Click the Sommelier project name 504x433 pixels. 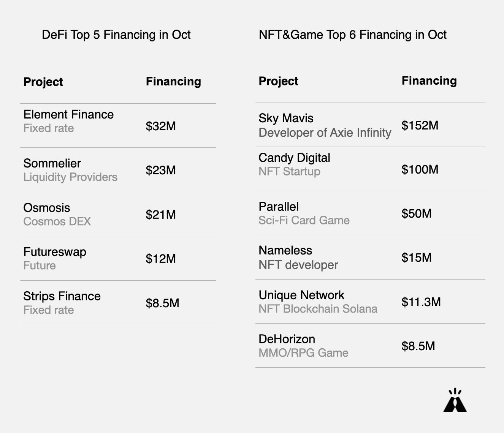click(x=52, y=163)
